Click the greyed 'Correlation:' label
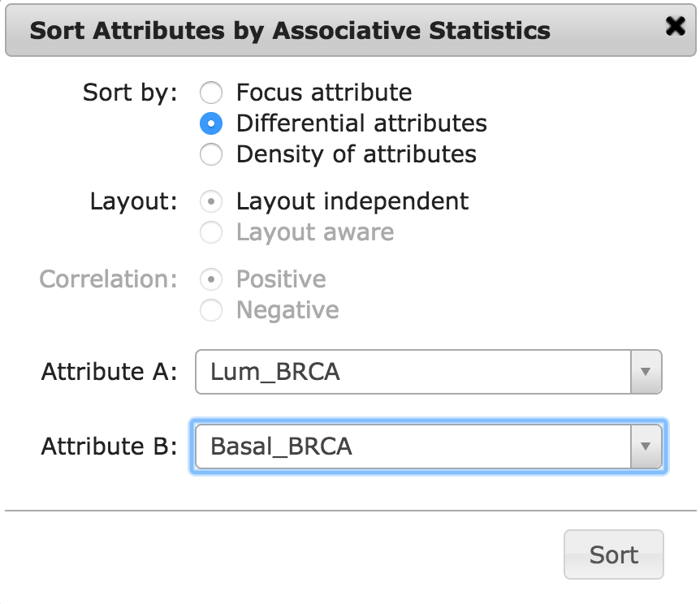The height and width of the screenshot is (604, 700). point(108,279)
